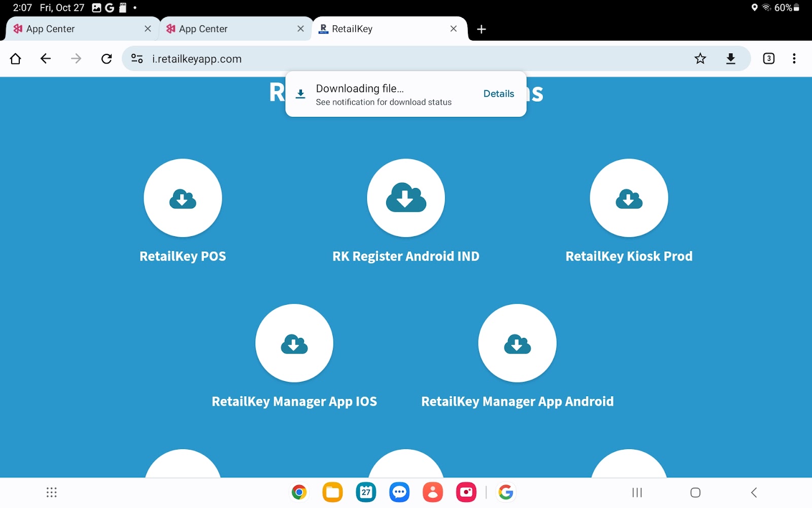Viewport: 812px width, 508px height.
Task: Reload the page with the refresh icon
Action: (106, 58)
